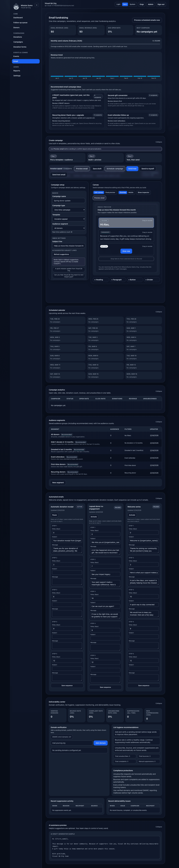Open Donation forms in the sidebar
The image size is (179, 868).
26,47
